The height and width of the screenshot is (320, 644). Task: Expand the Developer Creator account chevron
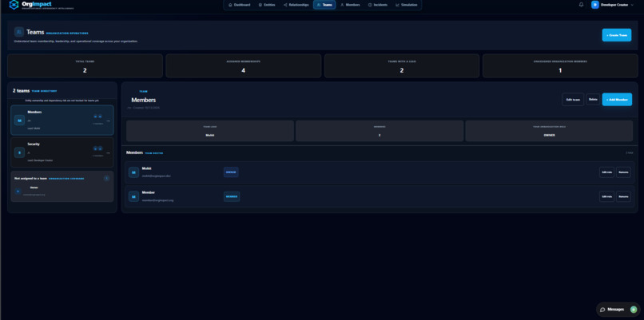pos(632,5)
